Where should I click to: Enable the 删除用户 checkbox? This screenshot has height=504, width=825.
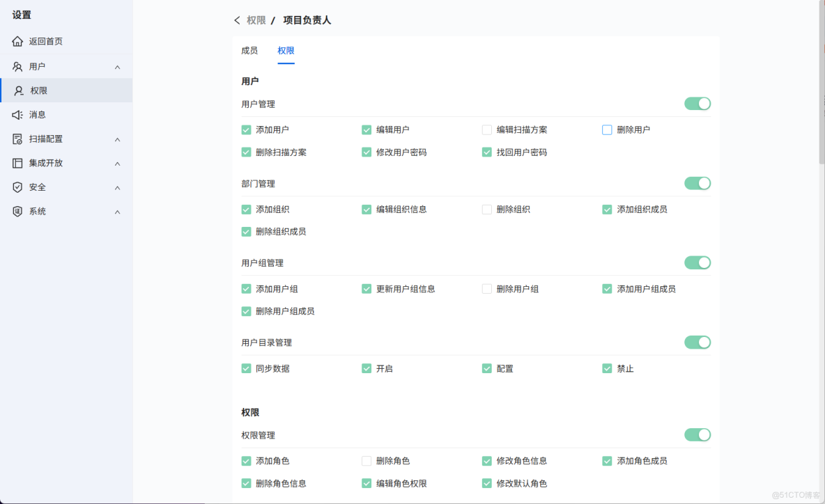pos(607,129)
